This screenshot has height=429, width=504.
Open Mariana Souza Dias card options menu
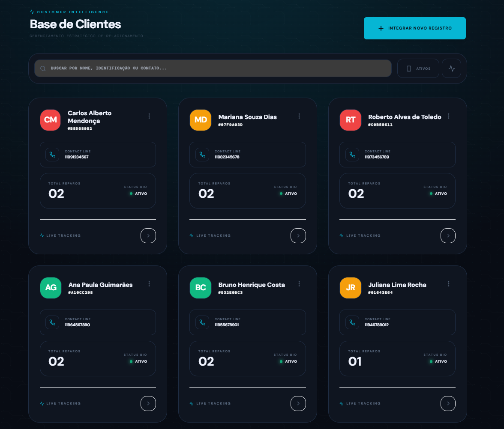click(299, 116)
